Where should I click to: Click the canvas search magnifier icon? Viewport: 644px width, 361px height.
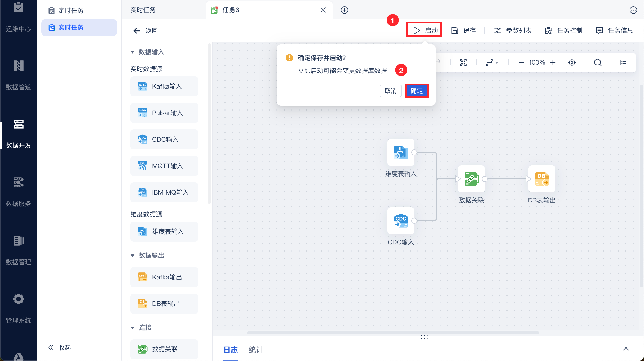(598, 63)
